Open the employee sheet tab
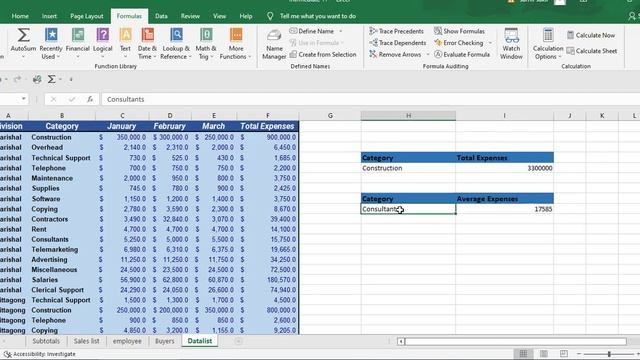 (x=127, y=341)
